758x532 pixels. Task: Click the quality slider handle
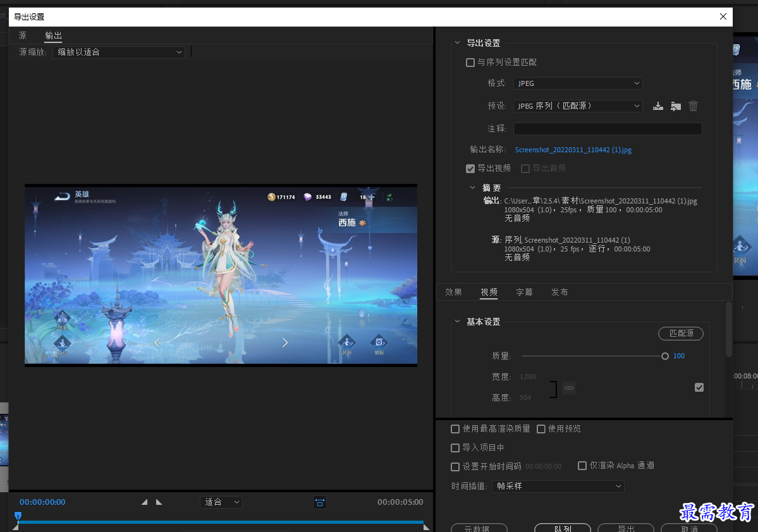point(665,356)
